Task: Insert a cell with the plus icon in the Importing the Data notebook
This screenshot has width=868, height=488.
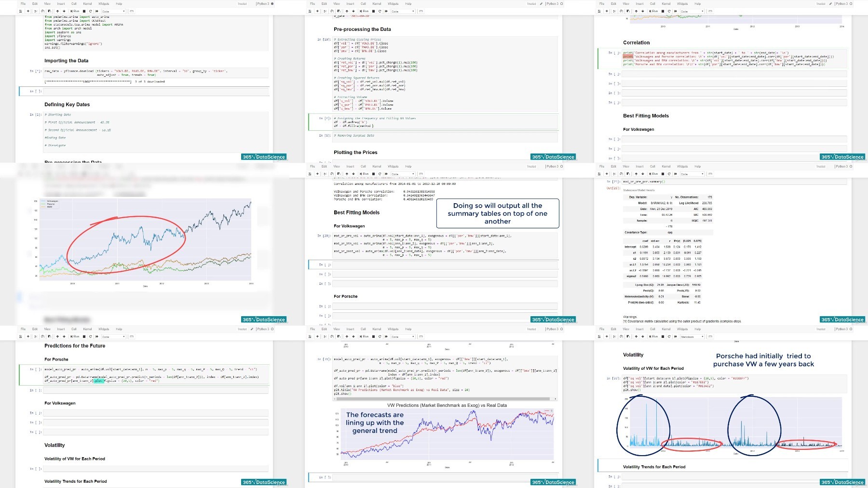Action: [x=28, y=11]
